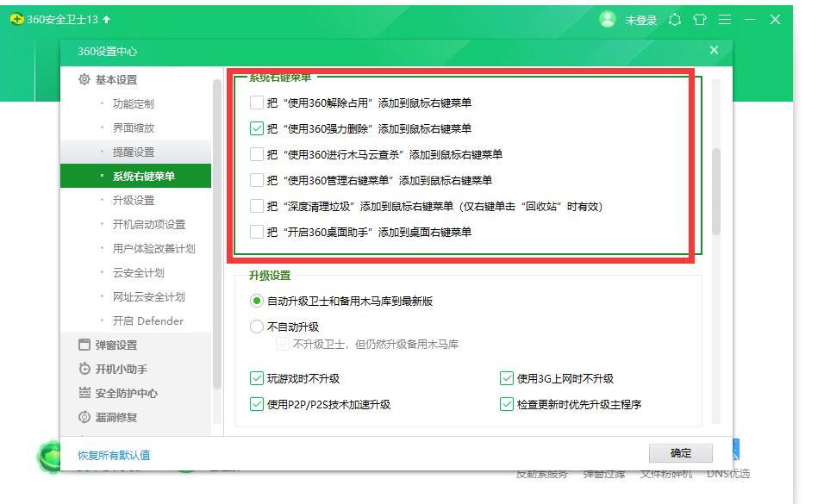Open the skin (shirt) icon
824x504 pixels.
pos(700,20)
